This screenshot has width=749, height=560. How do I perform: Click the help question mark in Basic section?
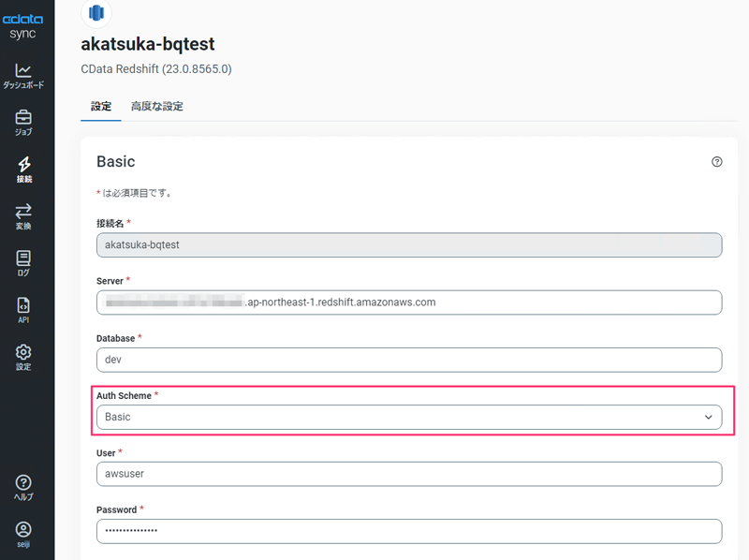click(x=716, y=162)
